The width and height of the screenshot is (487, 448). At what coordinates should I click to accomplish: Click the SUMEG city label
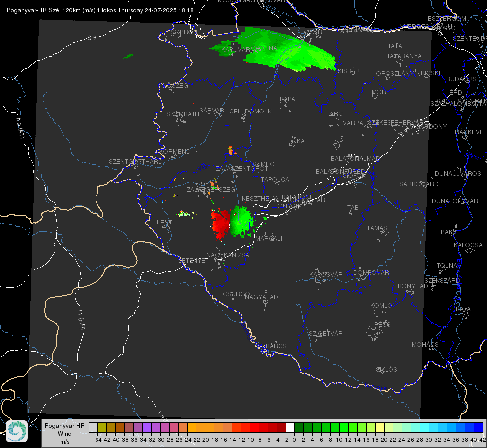coord(263,164)
